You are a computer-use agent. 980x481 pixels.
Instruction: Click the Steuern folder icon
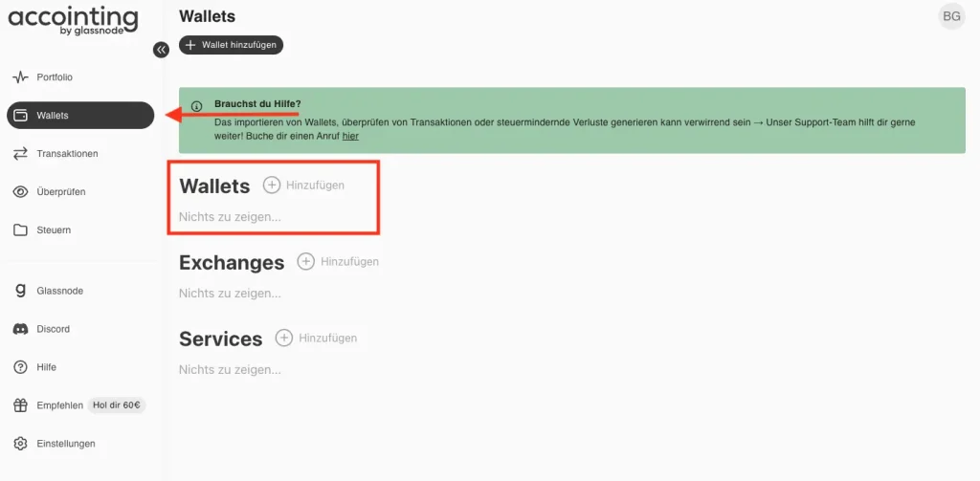[x=20, y=230]
